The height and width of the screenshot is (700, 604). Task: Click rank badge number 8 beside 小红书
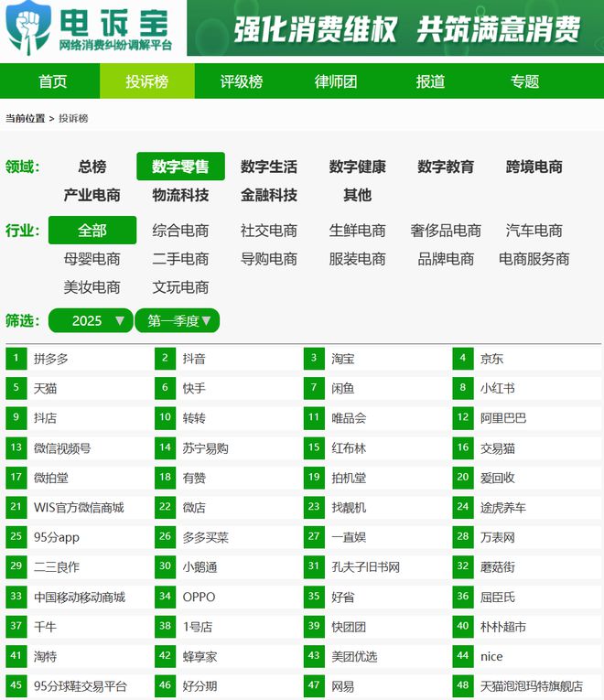coord(463,388)
